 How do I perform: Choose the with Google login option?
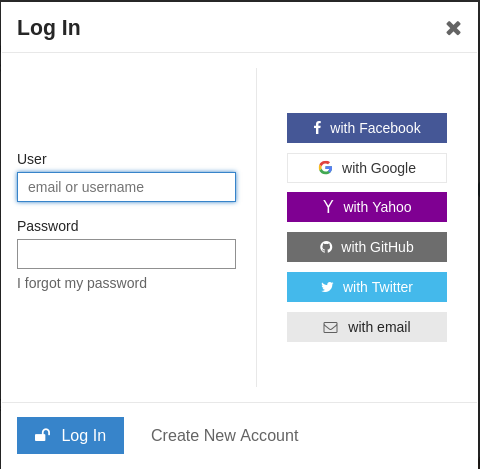[367, 168]
